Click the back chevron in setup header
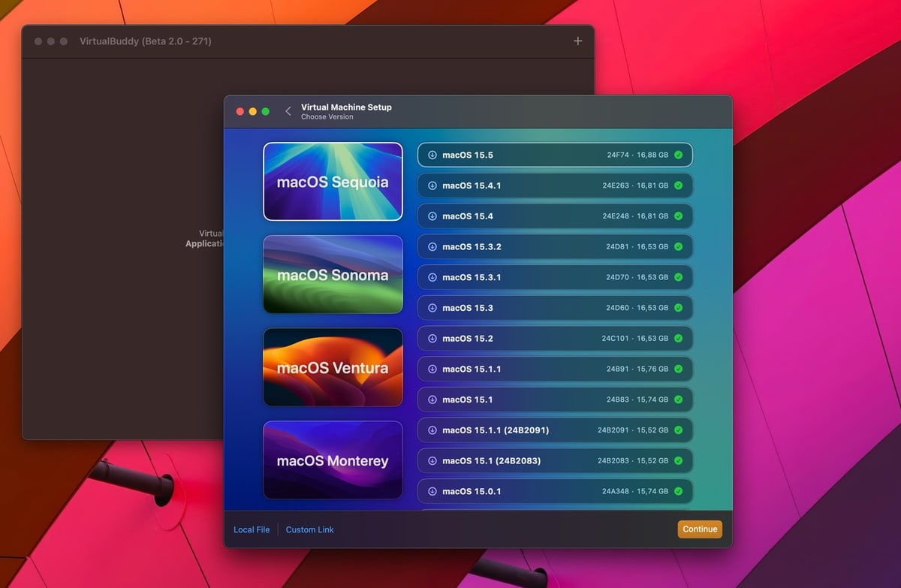This screenshot has width=901, height=588. (288, 111)
